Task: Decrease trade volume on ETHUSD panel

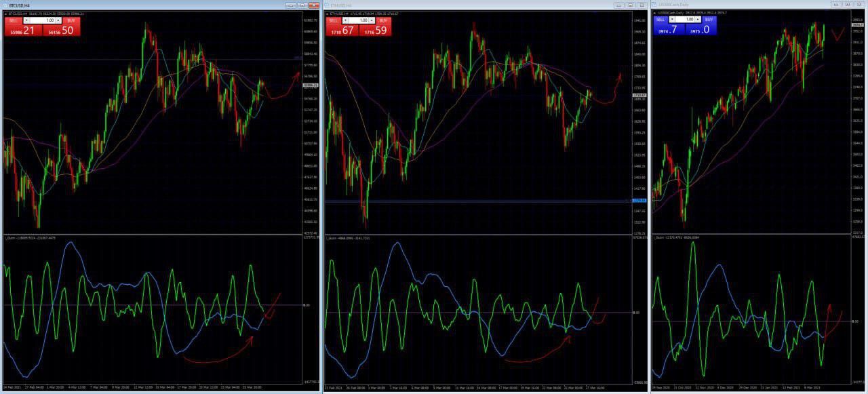Action: coord(345,20)
